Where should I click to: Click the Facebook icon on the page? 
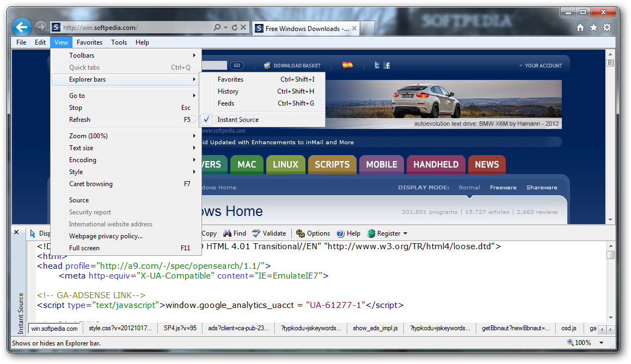coord(387,65)
